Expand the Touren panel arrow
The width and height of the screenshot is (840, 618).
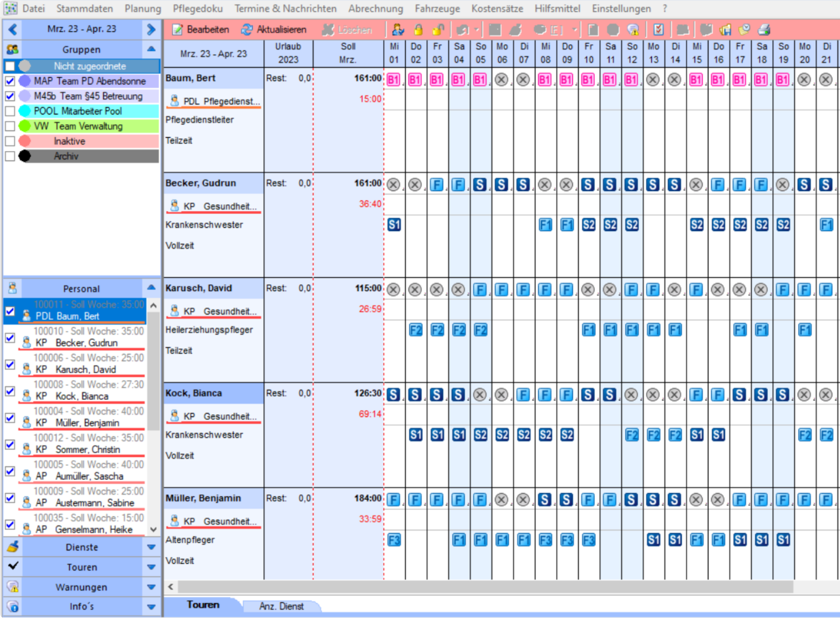tap(151, 567)
